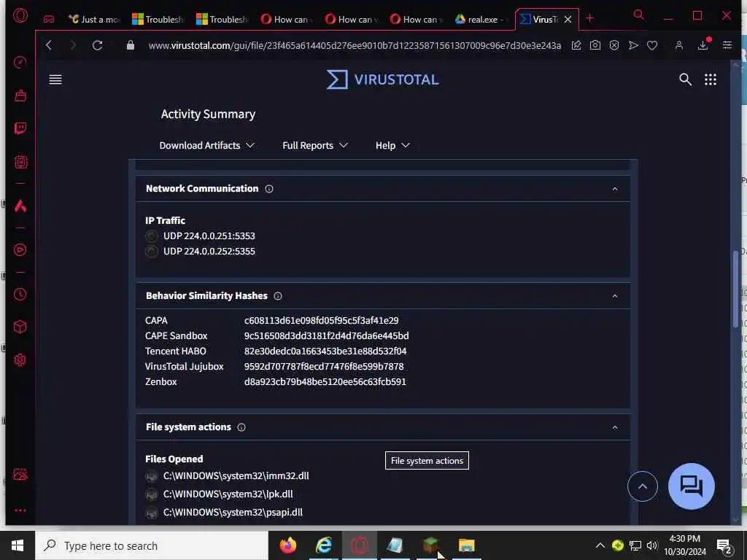The width and height of the screenshot is (747, 560).
Task: Take a snapshot with the camera icon
Action: click(x=595, y=45)
